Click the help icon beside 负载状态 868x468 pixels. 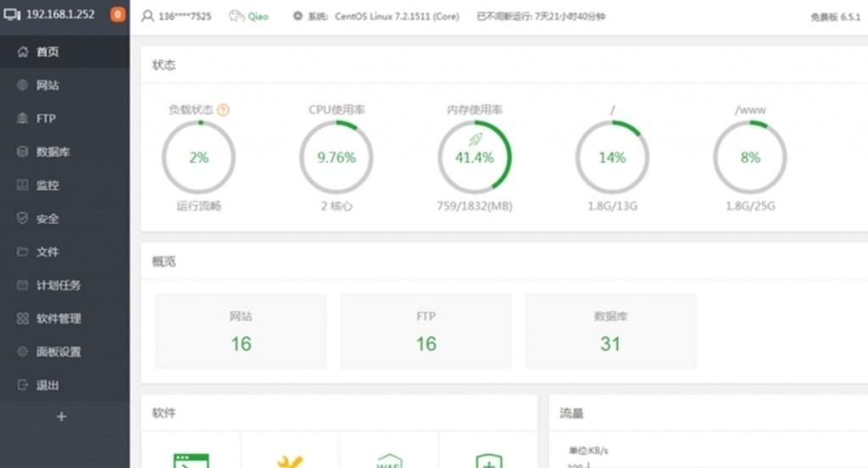(224, 110)
